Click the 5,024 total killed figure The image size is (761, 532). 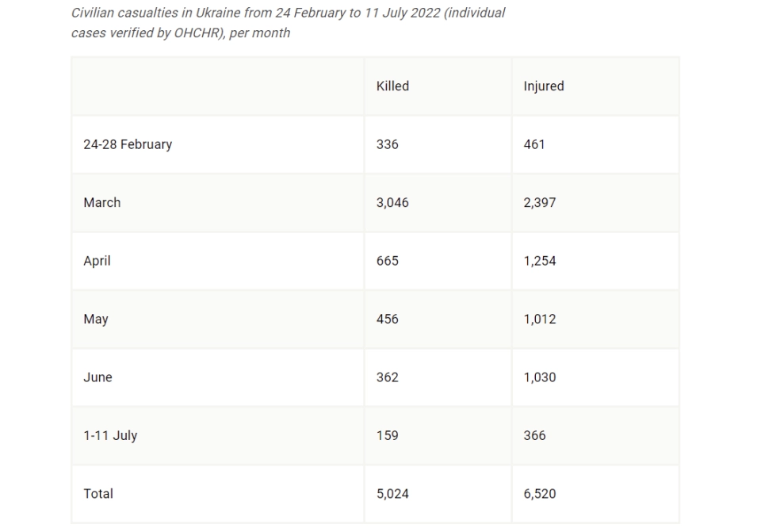pos(392,494)
